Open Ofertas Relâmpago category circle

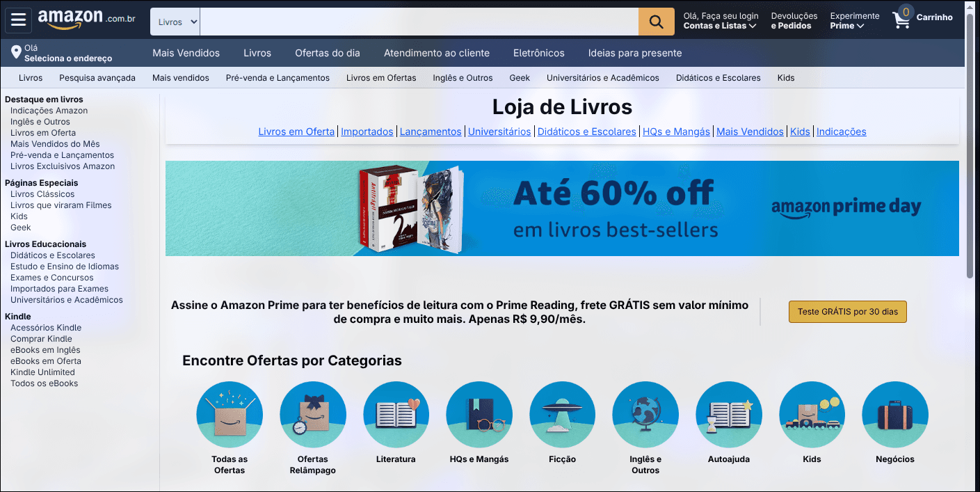(312, 415)
